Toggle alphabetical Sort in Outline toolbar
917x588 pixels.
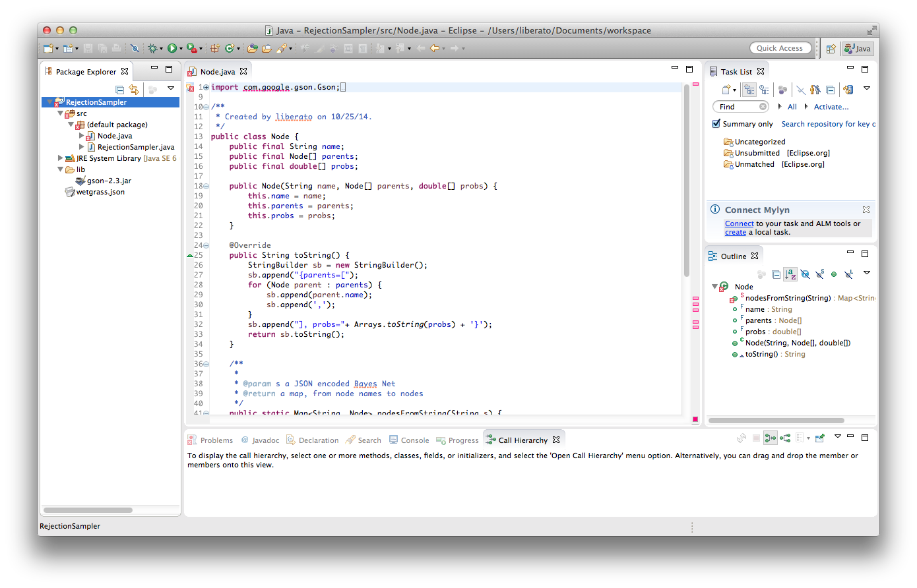point(790,274)
